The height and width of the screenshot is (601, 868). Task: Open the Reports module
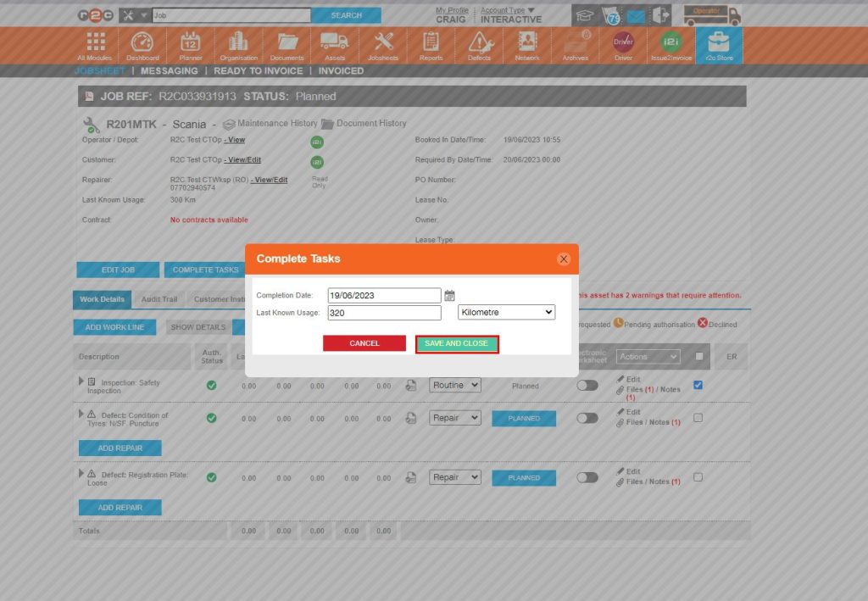[x=431, y=45]
